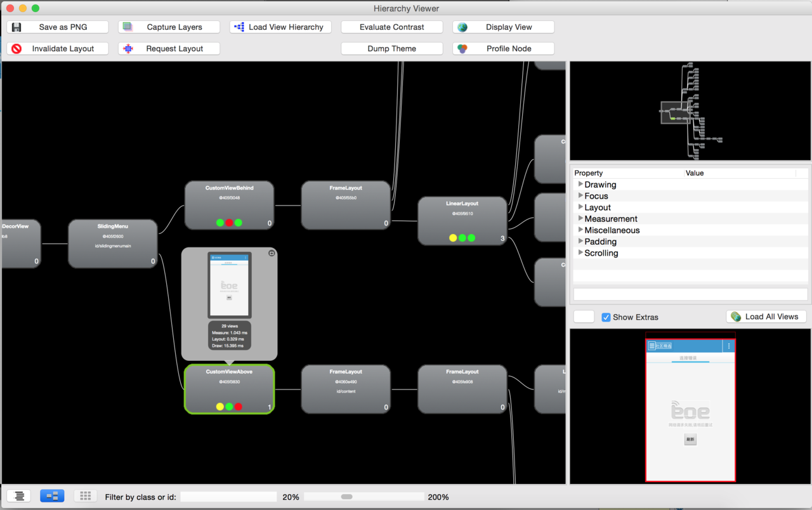This screenshot has width=812, height=510.
Task: Adjust the zoom slider handle
Action: coord(346,497)
